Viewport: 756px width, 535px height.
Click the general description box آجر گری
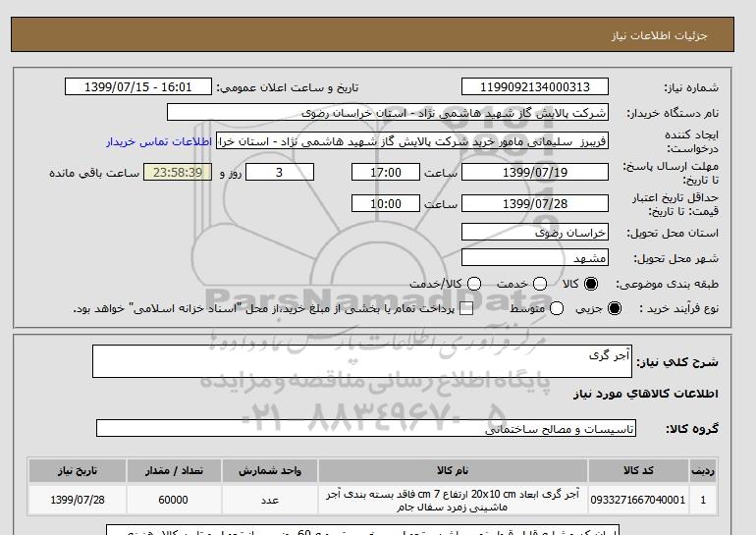(x=362, y=361)
